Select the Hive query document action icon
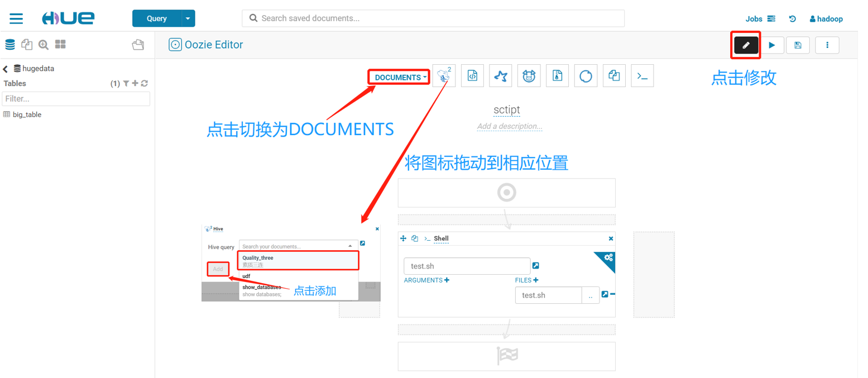 pos(444,75)
